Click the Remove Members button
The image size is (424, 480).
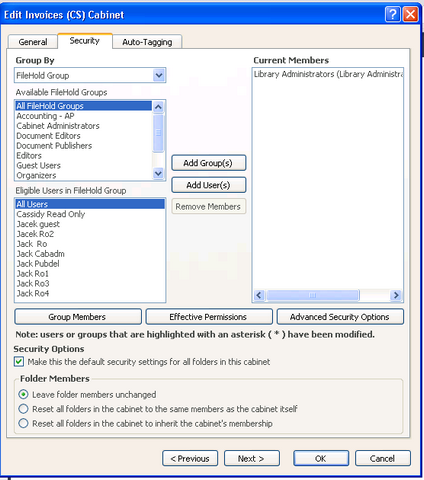(209, 207)
